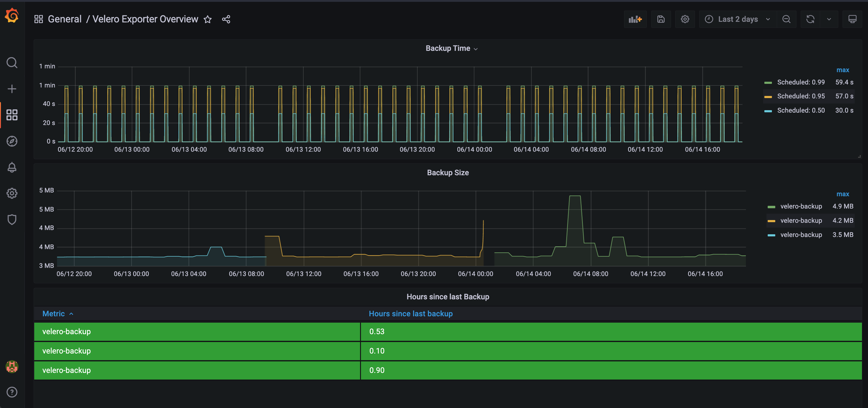Screen dimensions: 868x408
Task: Click the General folder breadcrumb link
Action: tap(65, 19)
